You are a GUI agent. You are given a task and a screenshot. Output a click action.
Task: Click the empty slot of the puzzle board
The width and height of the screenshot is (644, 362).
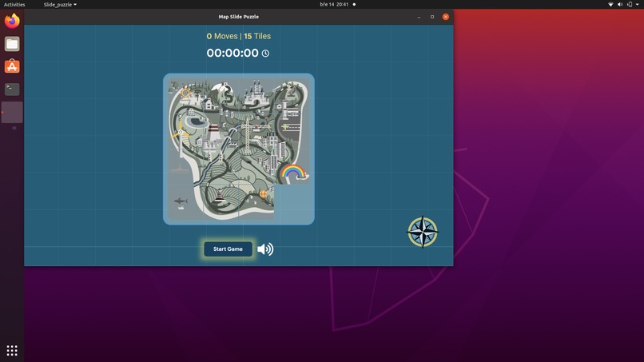[292, 201]
